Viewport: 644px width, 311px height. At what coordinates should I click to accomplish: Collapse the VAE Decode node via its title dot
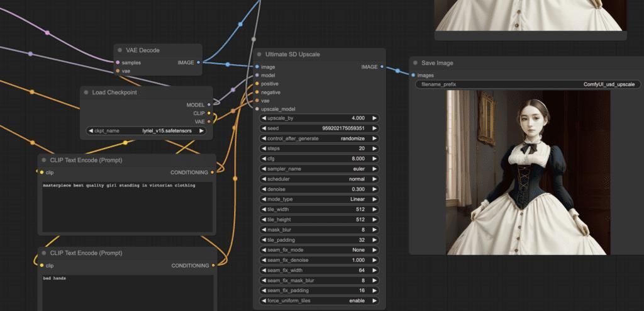point(120,50)
